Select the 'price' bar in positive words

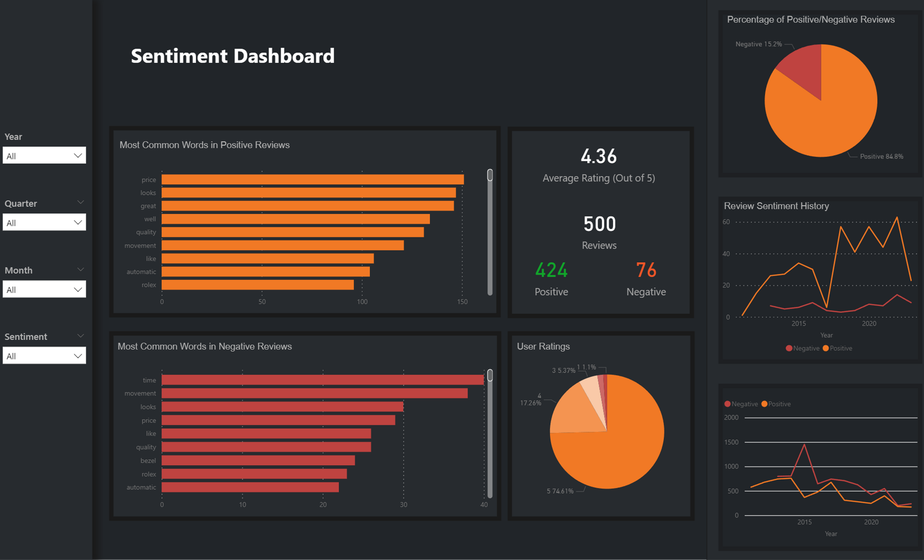[x=313, y=180]
